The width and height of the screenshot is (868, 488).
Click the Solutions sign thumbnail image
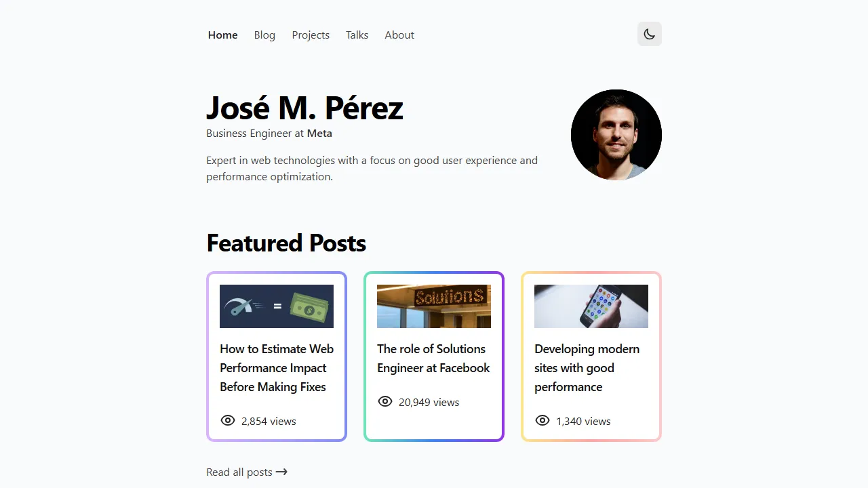(433, 306)
